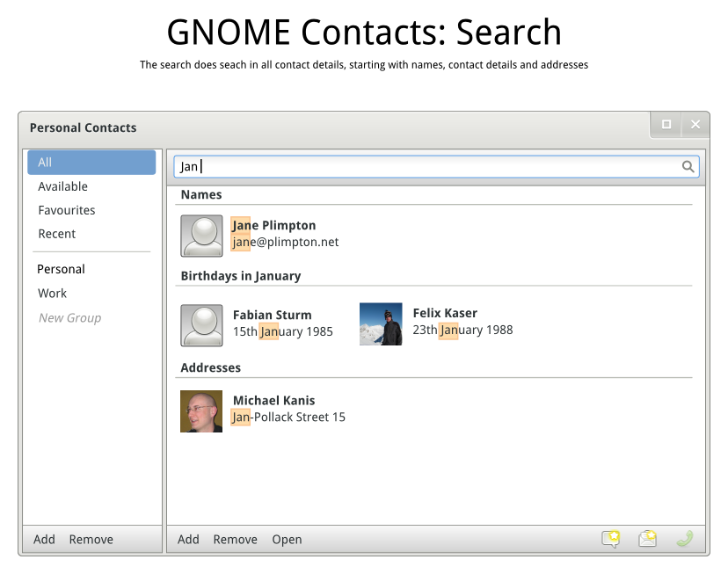
Task: Click New Group placeholder entry
Action: pos(70,318)
